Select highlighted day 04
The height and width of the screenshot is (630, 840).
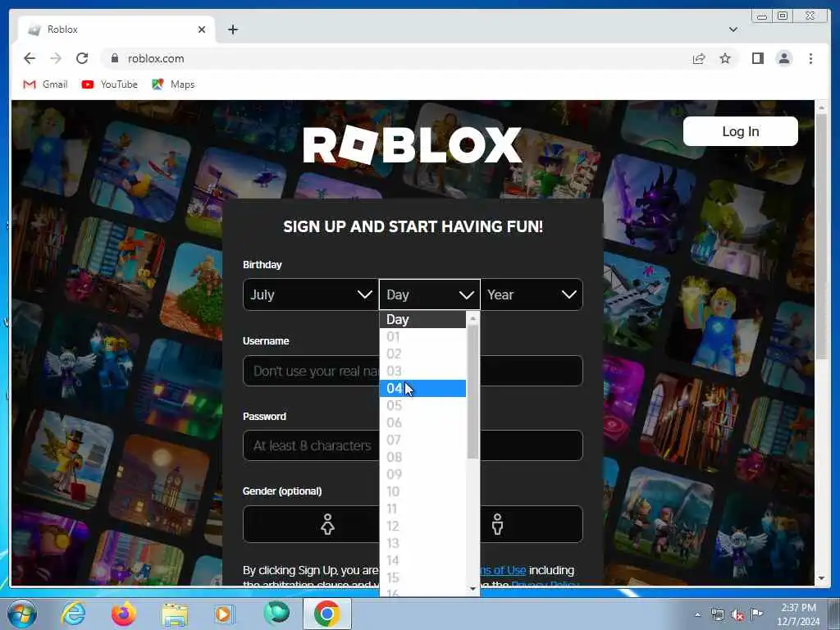[x=422, y=388]
